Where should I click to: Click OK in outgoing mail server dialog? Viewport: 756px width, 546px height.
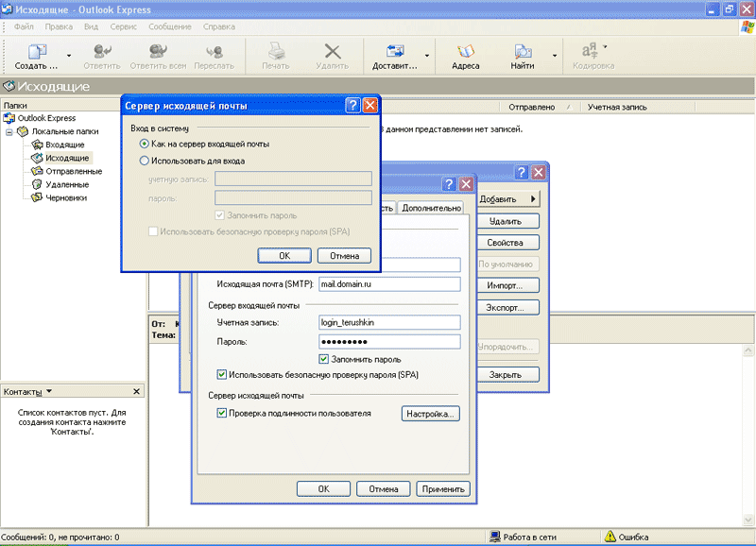pyautogui.click(x=284, y=255)
